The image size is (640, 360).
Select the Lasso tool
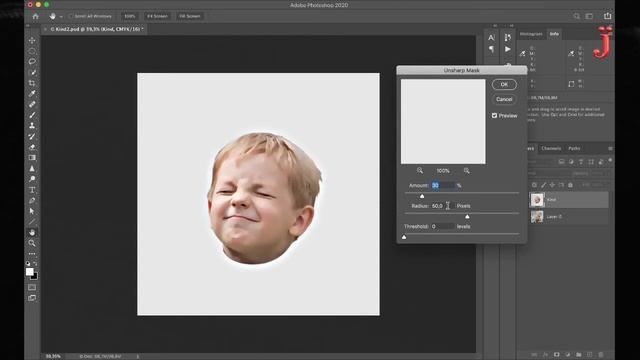coord(32,62)
